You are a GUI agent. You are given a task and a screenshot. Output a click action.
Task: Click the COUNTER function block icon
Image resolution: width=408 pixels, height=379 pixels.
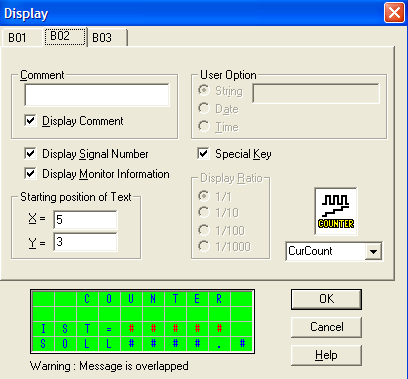click(336, 211)
